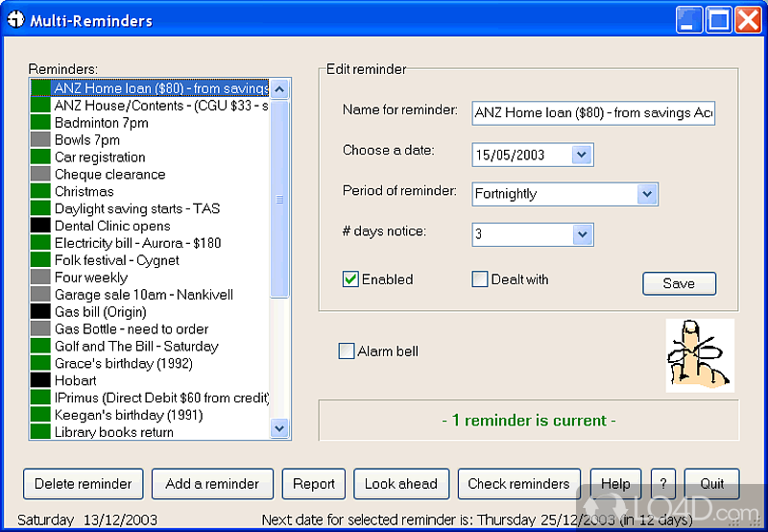Click the green square next to Car registration
The image size is (768, 532).
click(x=40, y=157)
